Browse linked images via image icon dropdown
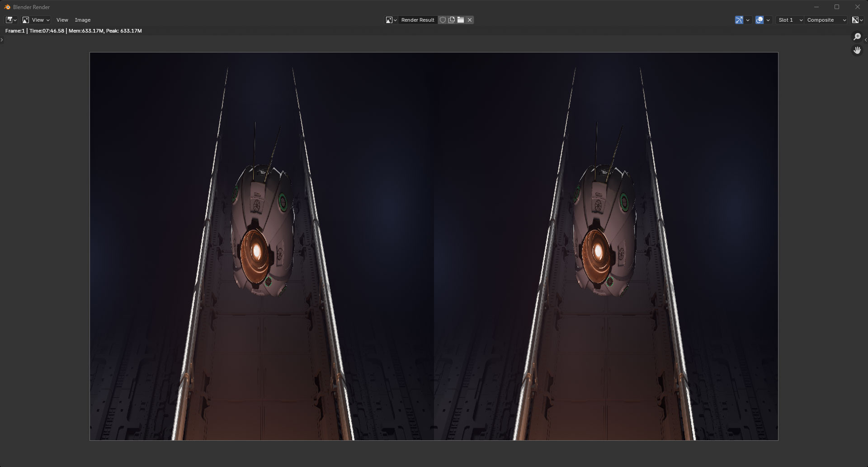 pos(391,20)
